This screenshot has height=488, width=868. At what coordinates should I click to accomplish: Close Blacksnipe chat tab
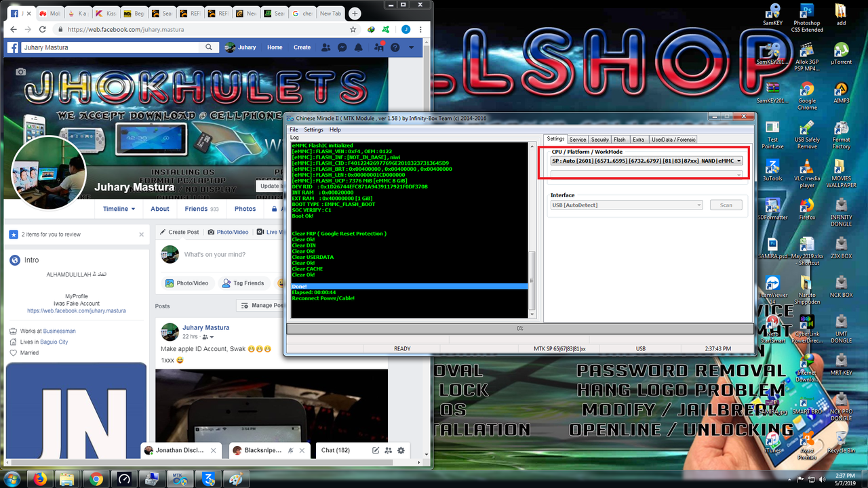tap(303, 450)
